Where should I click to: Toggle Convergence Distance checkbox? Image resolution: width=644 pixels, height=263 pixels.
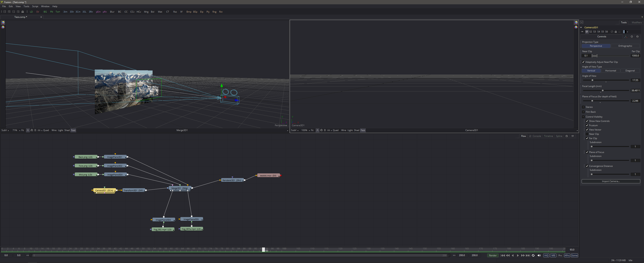pyautogui.click(x=587, y=166)
